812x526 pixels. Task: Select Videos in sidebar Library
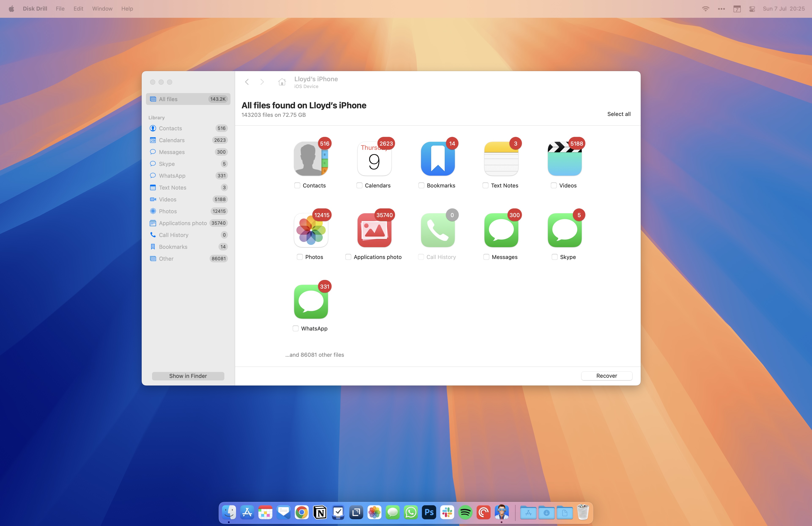coord(188,199)
